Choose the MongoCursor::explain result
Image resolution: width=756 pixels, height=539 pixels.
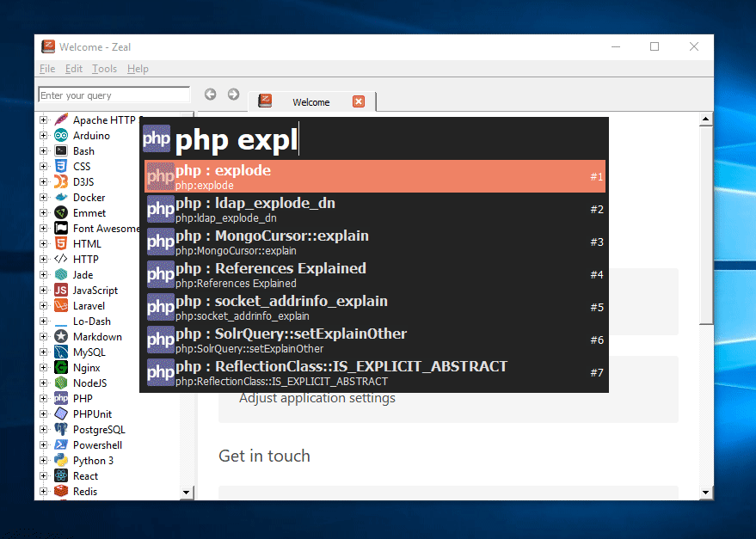pyautogui.click(x=375, y=242)
